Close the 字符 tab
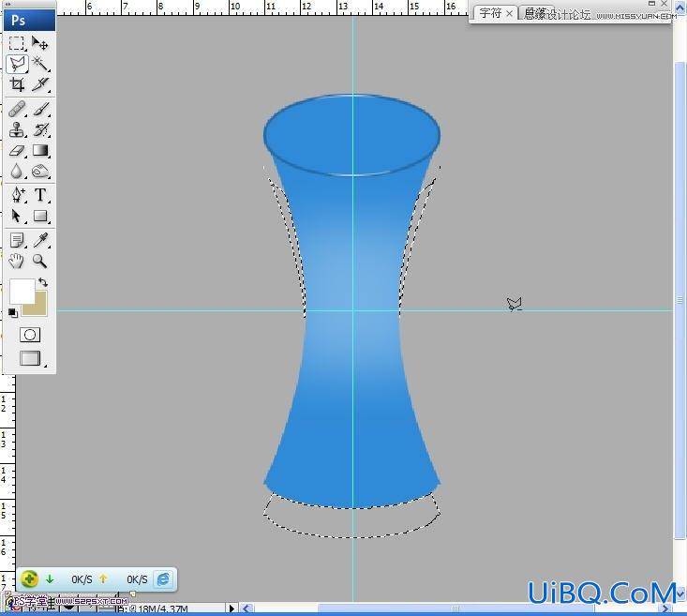The width and height of the screenshot is (687, 616). [509, 13]
